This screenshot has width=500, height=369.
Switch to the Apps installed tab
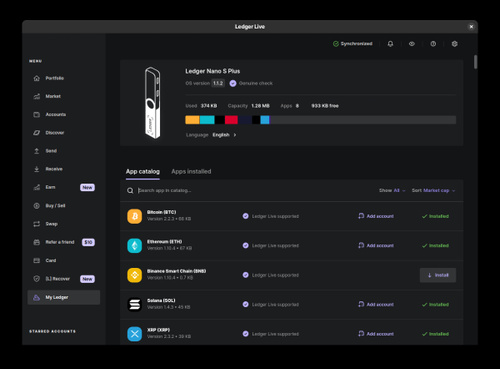[x=191, y=171]
